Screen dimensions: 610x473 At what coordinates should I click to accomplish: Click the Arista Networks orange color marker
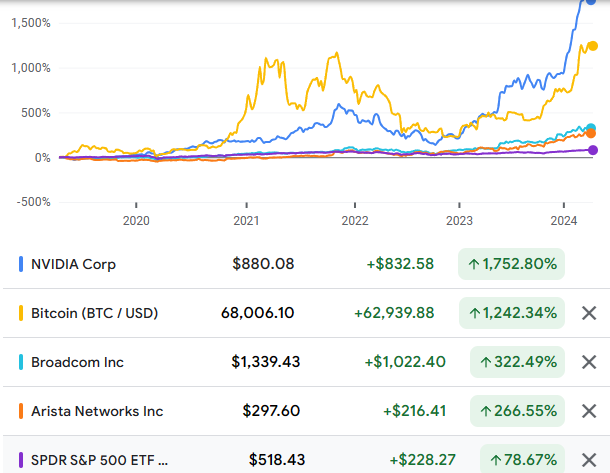(x=21, y=411)
